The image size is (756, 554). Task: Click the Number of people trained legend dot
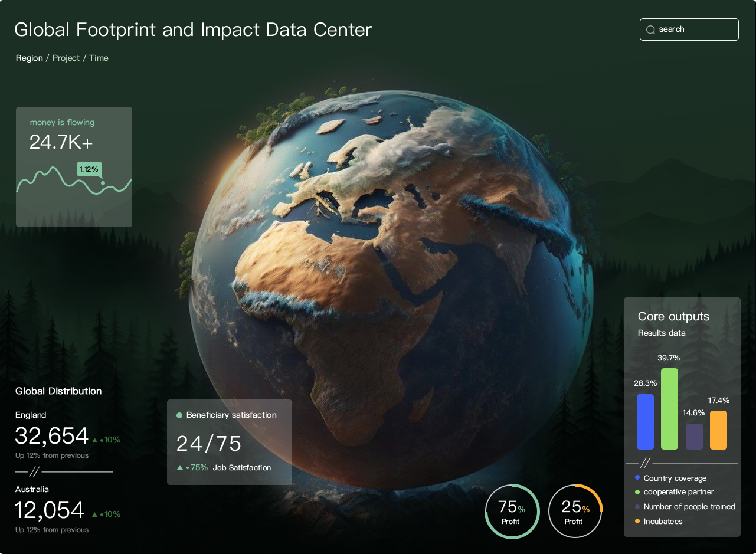pos(637,506)
